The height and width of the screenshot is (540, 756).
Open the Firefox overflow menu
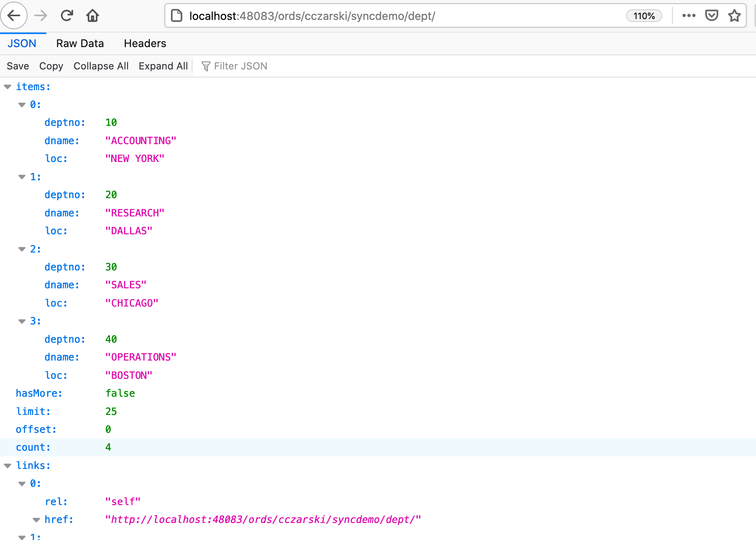[689, 15]
